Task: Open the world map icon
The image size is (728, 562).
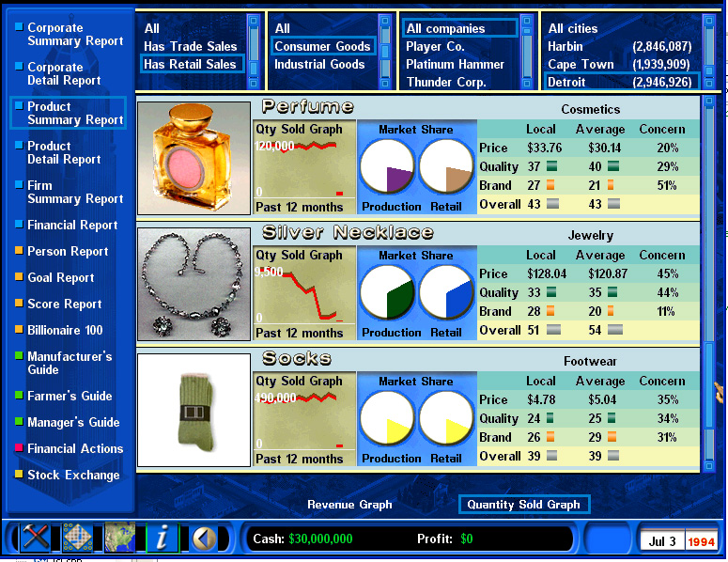Action: tap(120, 538)
